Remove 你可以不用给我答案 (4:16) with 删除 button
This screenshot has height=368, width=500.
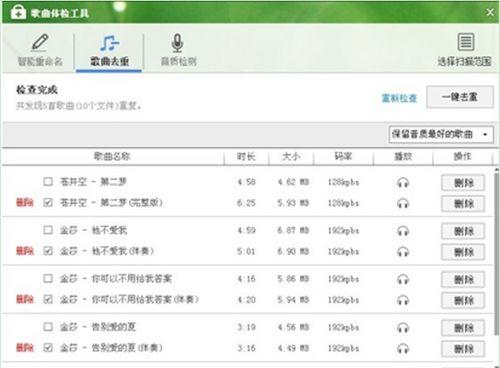pyautogui.click(x=463, y=279)
